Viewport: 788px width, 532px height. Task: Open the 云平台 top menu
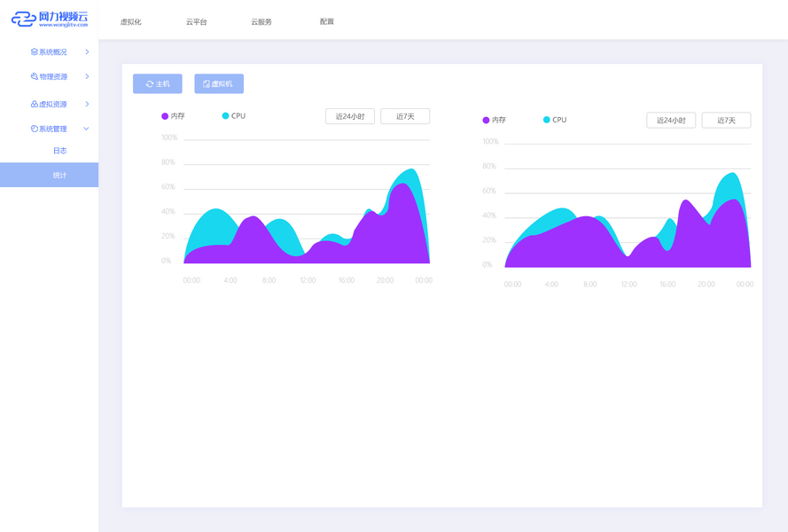[196, 21]
